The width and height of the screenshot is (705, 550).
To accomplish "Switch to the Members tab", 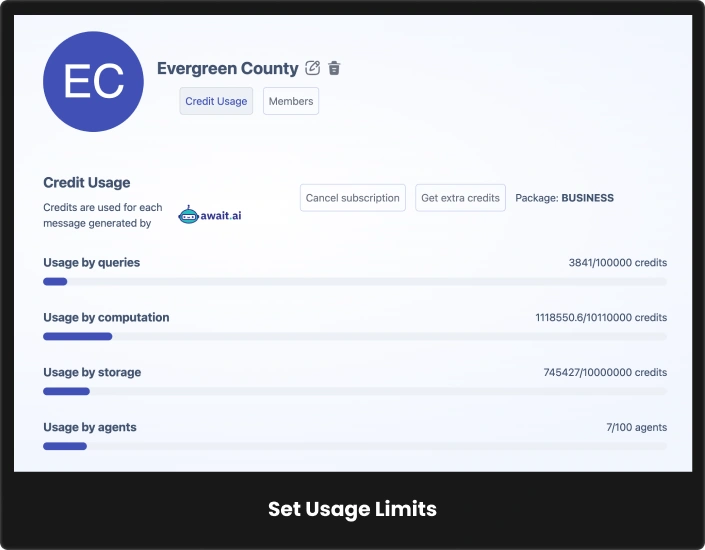I will 291,101.
